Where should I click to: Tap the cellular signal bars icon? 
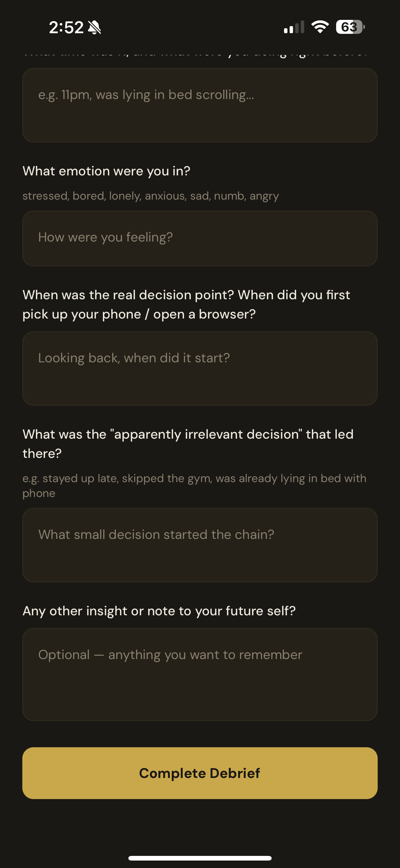tap(294, 27)
